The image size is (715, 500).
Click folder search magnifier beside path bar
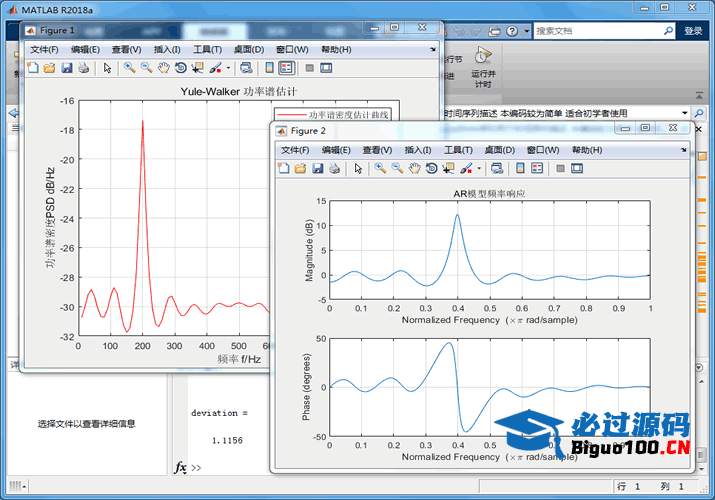[699, 113]
